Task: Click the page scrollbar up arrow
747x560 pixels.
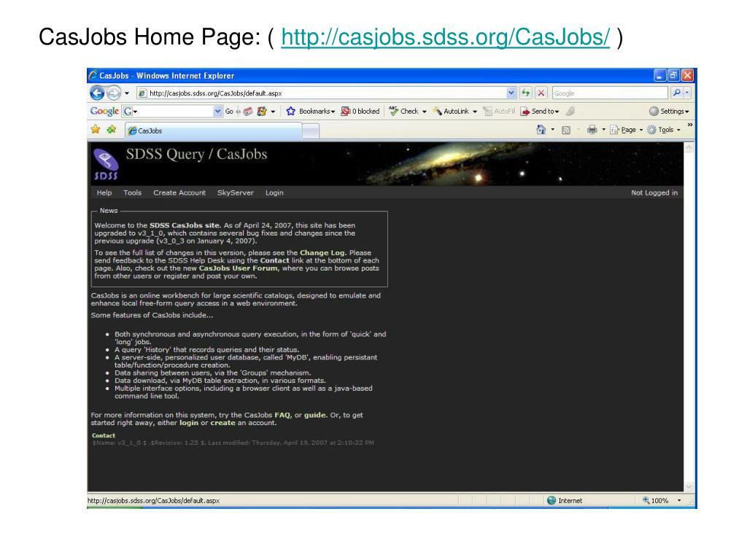Action: pos(689,148)
